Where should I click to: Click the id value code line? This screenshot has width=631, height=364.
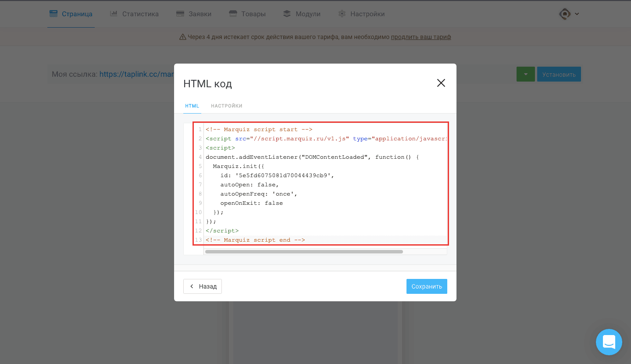tap(277, 175)
